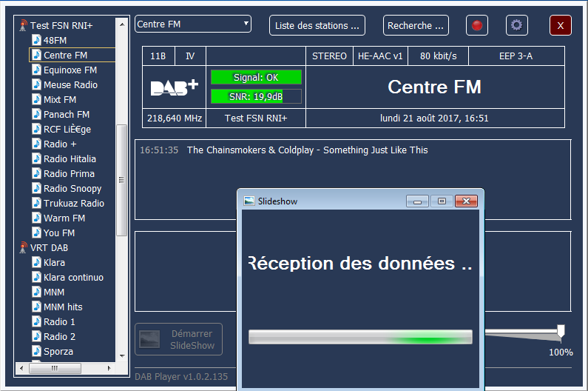The image size is (588, 391).
Task: Click the 218,640 MHz frequency cell
Action: pyautogui.click(x=175, y=118)
